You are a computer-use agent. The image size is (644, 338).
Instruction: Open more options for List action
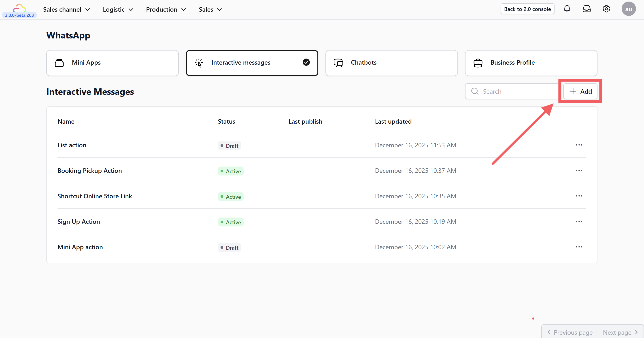pos(579,145)
